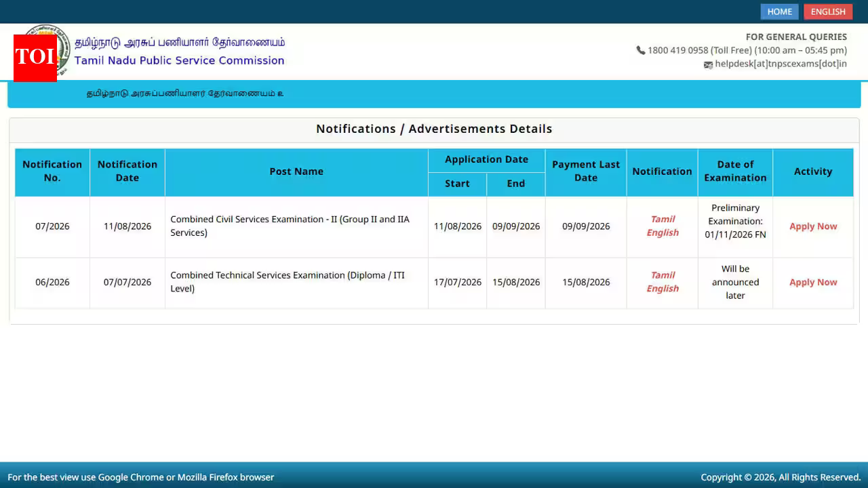Click the Copyright 2026 footer text
Screen dimensions: 868x488
[781, 477]
